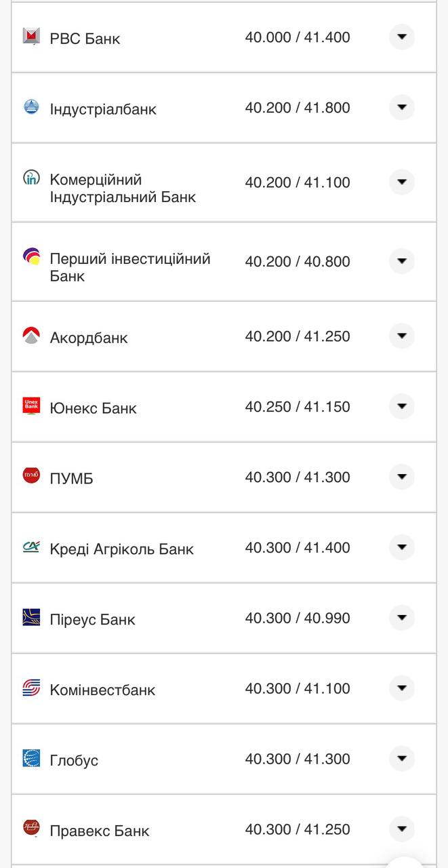Viewport: 448px width, 868px height.
Task: Click the Креді Агріколь Банк logo
Action: [x=30, y=547]
